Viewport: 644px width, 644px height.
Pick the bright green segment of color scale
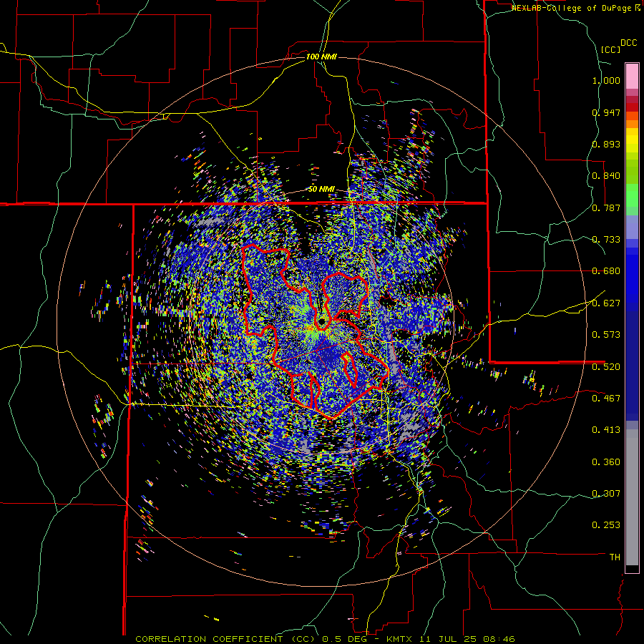click(x=632, y=195)
